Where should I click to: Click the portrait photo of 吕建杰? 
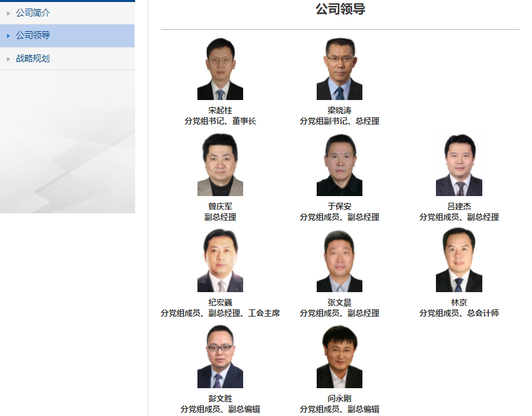(x=459, y=164)
